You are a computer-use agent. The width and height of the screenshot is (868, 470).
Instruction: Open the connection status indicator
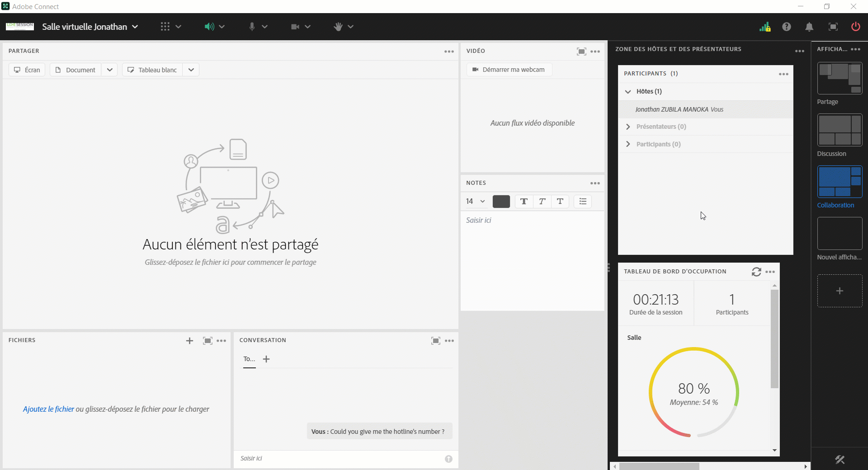pyautogui.click(x=765, y=27)
